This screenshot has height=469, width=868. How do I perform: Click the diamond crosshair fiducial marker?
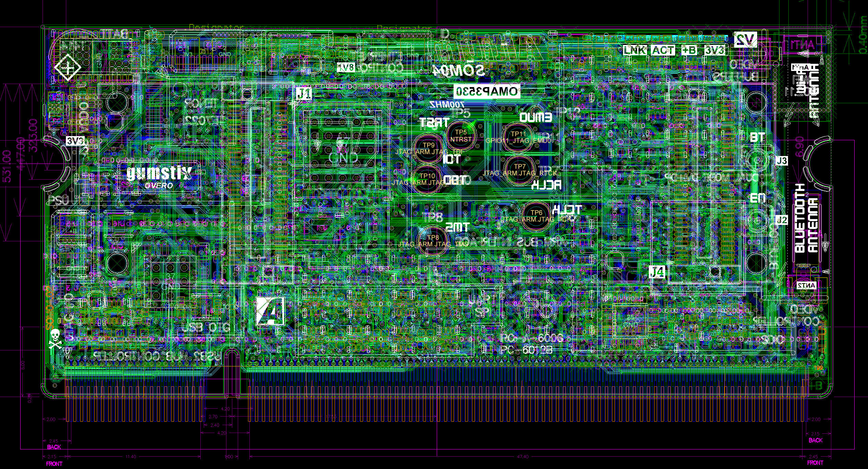click(68, 68)
